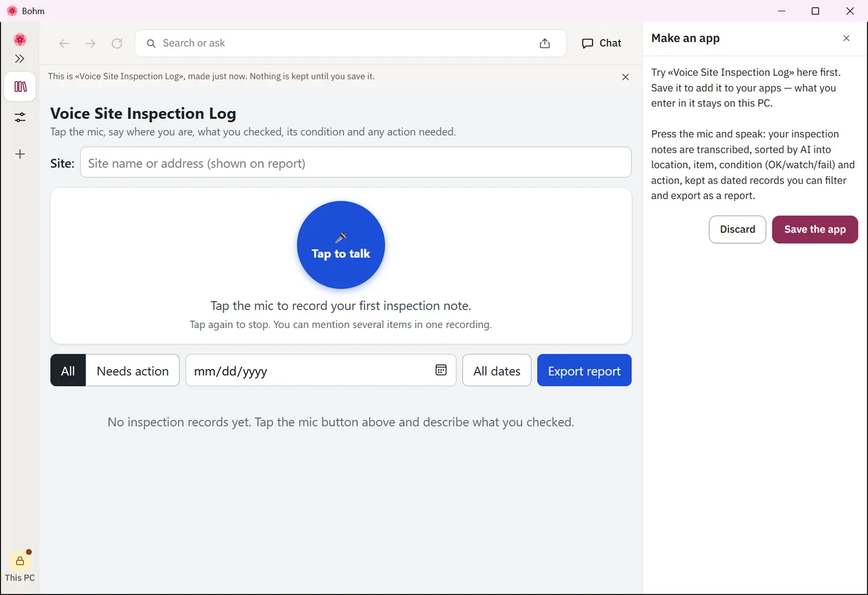Add a new item with plus icon
The image size is (868, 595).
(x=20, y=154)
